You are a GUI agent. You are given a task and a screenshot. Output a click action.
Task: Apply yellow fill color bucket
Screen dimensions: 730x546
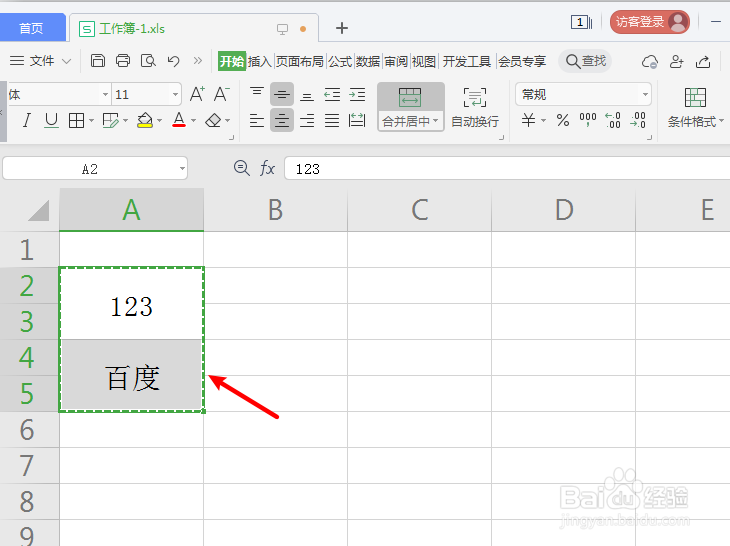145,121
